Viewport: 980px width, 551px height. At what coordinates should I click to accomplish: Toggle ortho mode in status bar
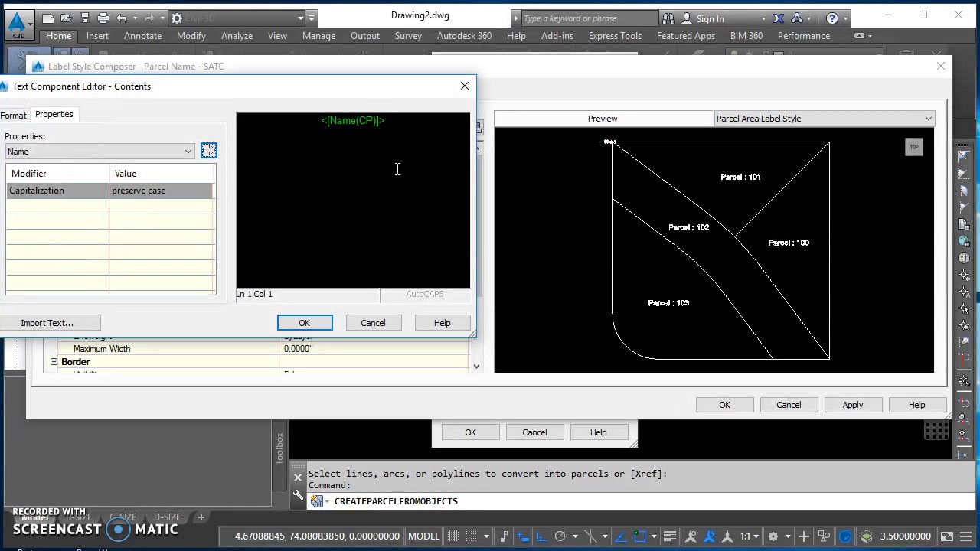pos(541,536)
